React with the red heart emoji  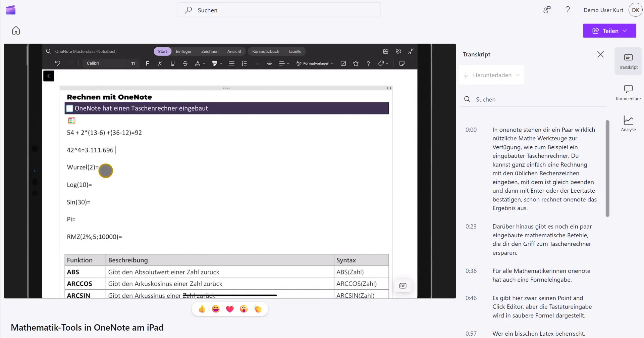point(230,309)
